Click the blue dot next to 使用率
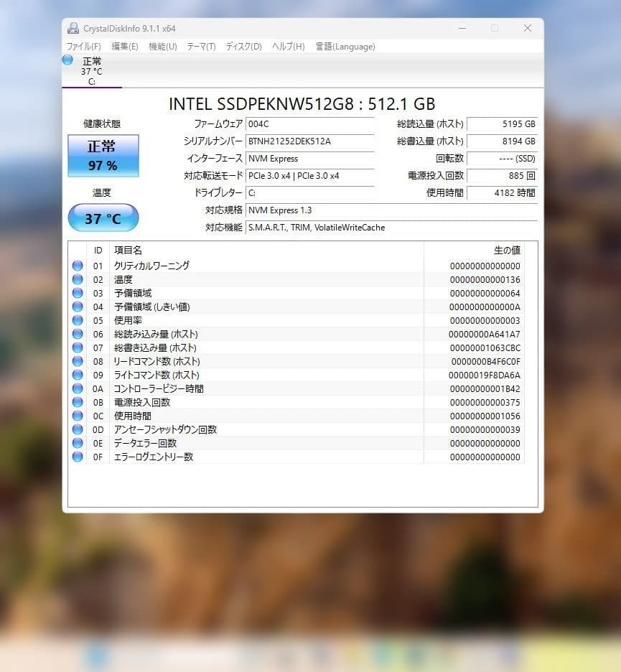Viewport: 621px width, 672px height. coord(78,320)
